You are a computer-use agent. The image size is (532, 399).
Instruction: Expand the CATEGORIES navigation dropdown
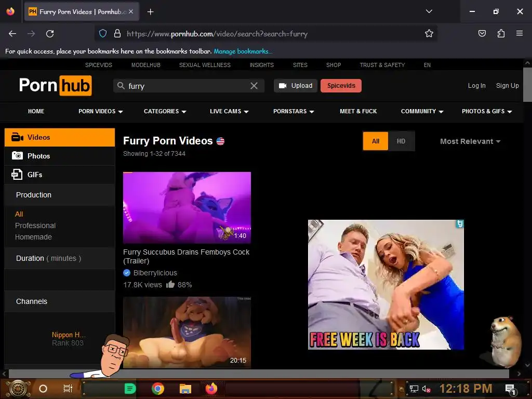pyautogui.click(x=165, y=111)
